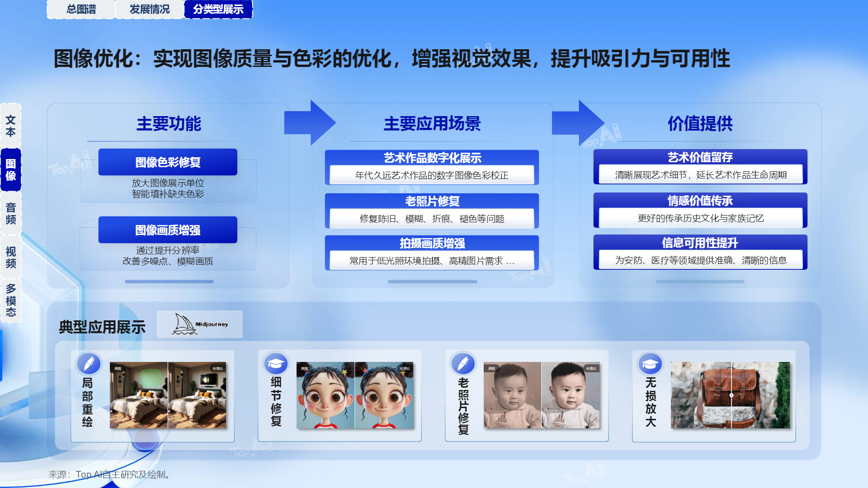Image resolution: width=868 pixels, height=488 pixels.
Task: Click the baby photo restoration thumbnail
Action: [x=542, y=395]
